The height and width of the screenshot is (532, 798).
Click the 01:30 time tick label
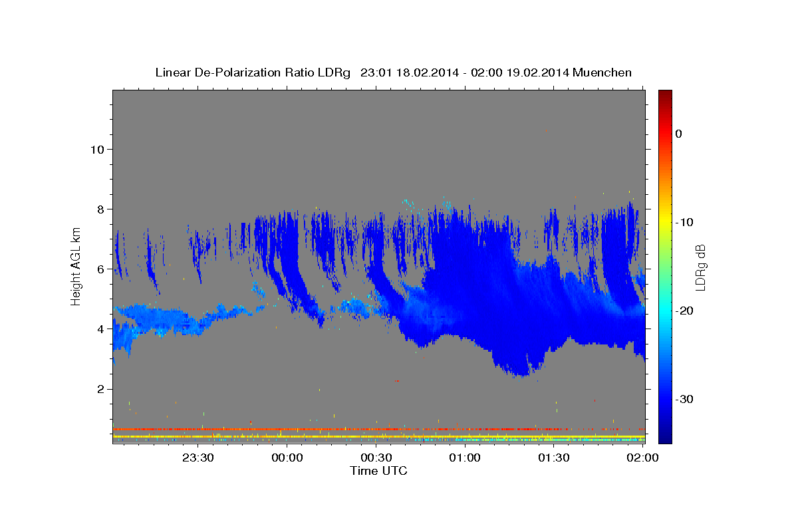[x=554, y=458]
